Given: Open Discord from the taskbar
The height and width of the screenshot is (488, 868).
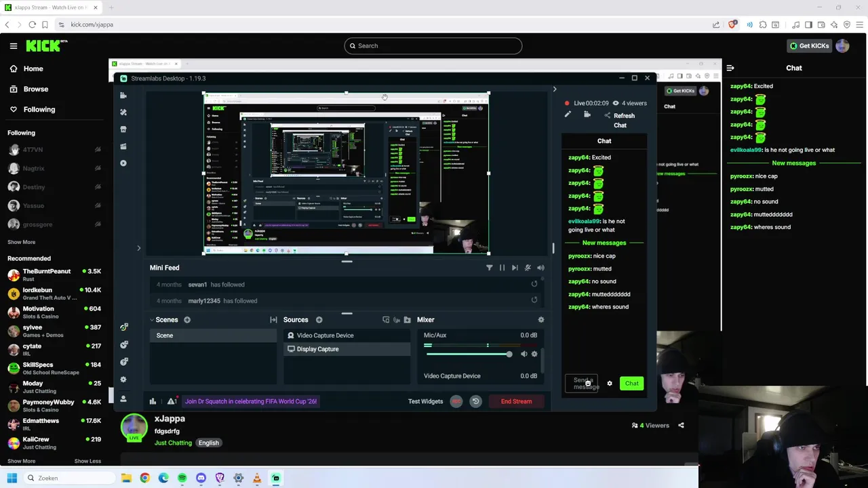Looking at the screenshot, I should 201,478.
